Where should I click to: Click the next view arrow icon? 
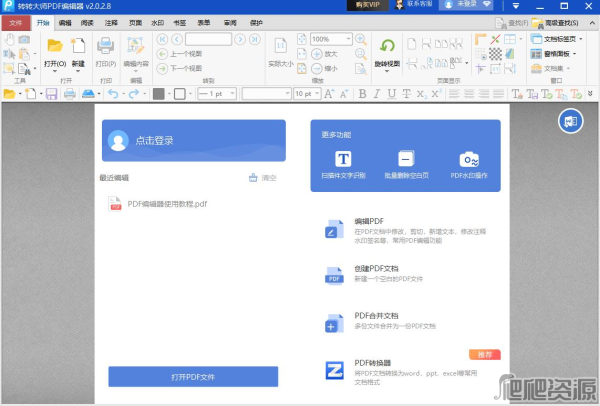(162, 68)
